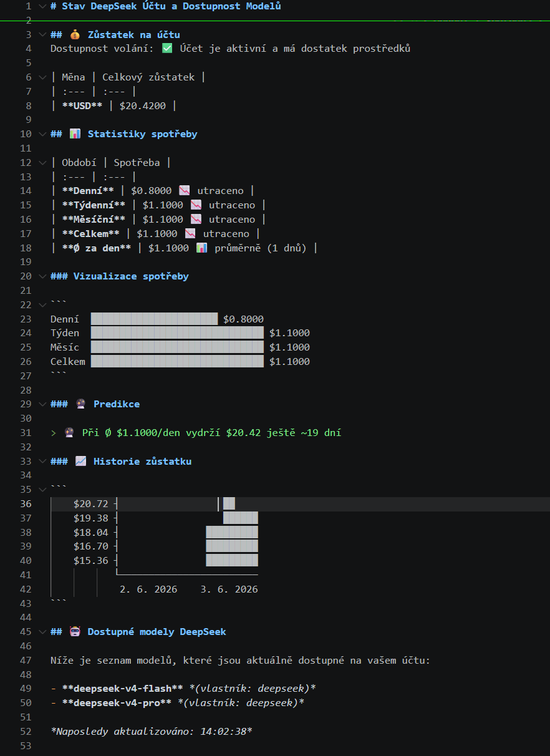Click the crystal ball emoji in Predikce heading
This screenshot has height=756, width=550.
point(80,404)
